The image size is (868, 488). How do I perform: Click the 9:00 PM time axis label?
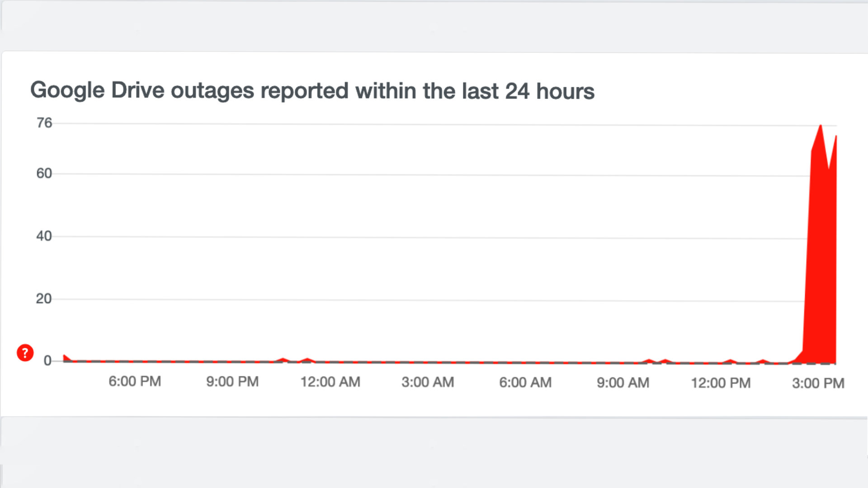(232, 382)
